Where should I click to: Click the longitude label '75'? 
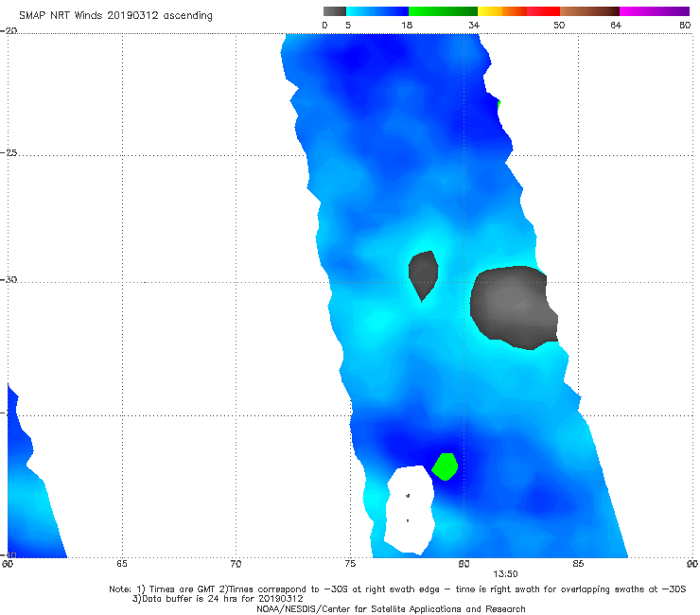tap(350, 564)
